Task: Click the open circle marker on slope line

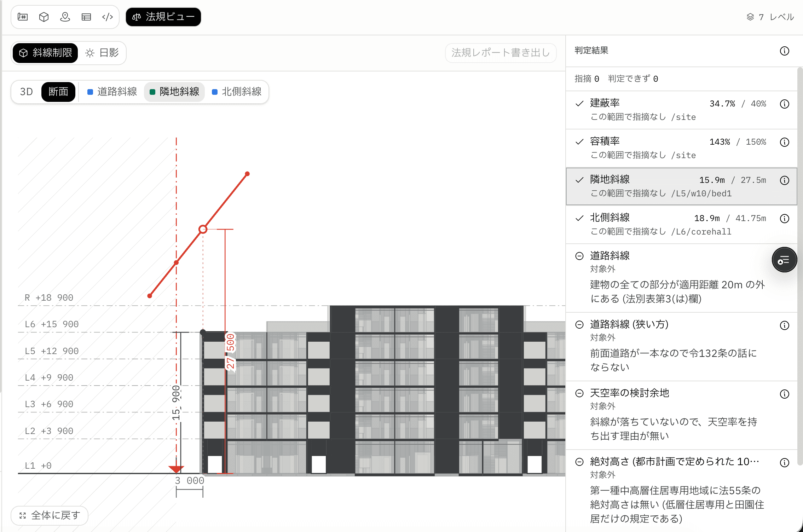Action: pyautogui.click(x=203, y=229)
